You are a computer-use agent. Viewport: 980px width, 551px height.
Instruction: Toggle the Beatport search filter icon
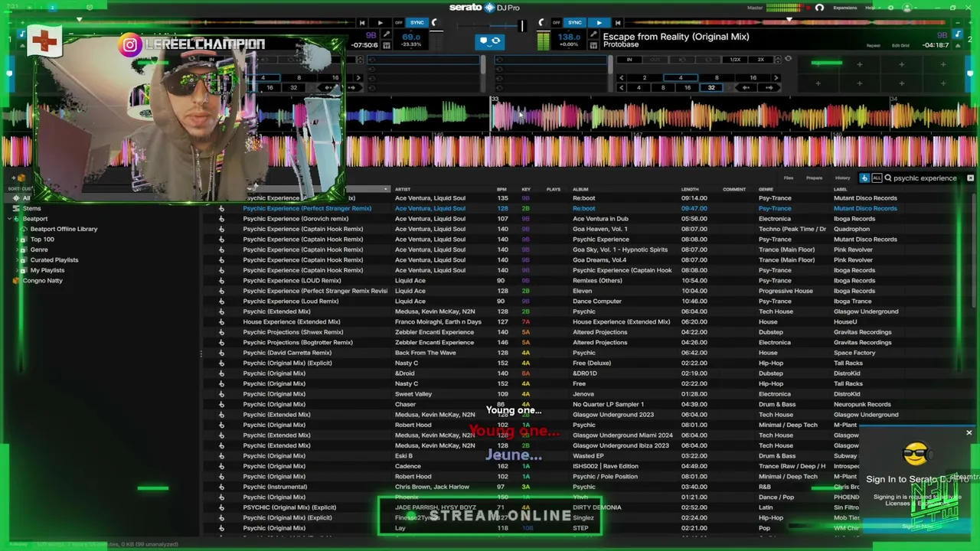pyautogui.click(x=864, y=178)
